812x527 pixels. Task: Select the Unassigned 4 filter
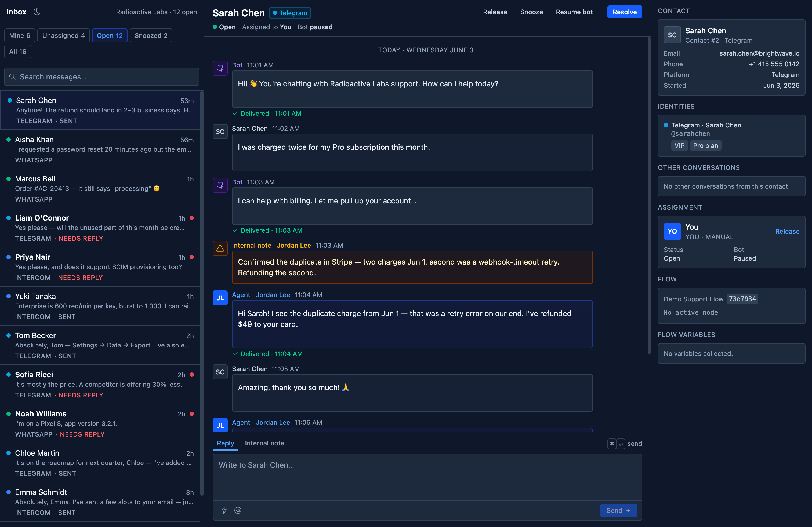coord(63,35)
